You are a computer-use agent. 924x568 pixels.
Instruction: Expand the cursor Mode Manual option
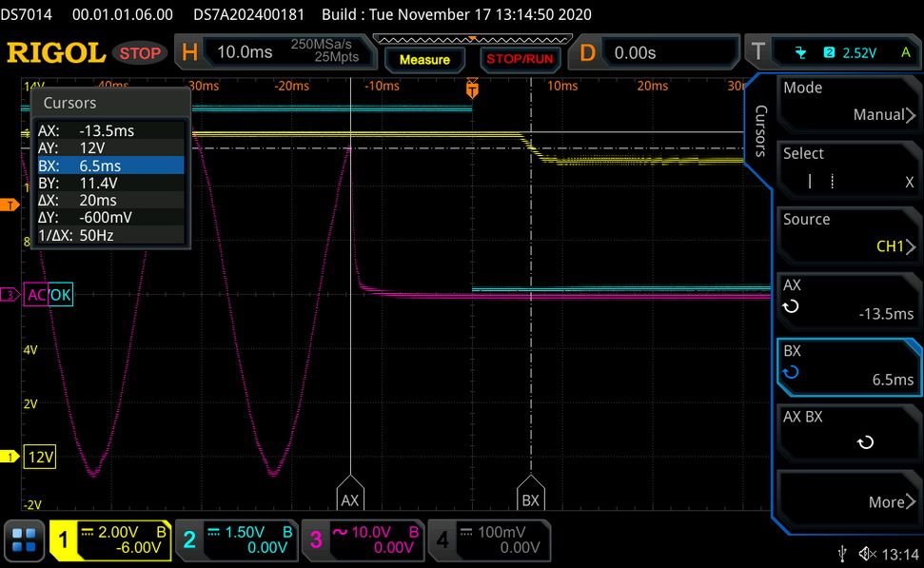click(x=849, y=102)
